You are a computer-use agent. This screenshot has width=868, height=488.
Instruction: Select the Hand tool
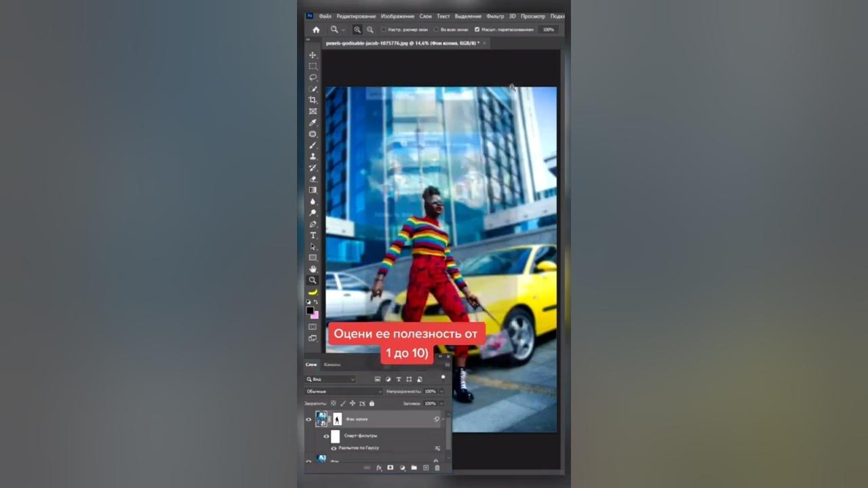pos(313,269)
